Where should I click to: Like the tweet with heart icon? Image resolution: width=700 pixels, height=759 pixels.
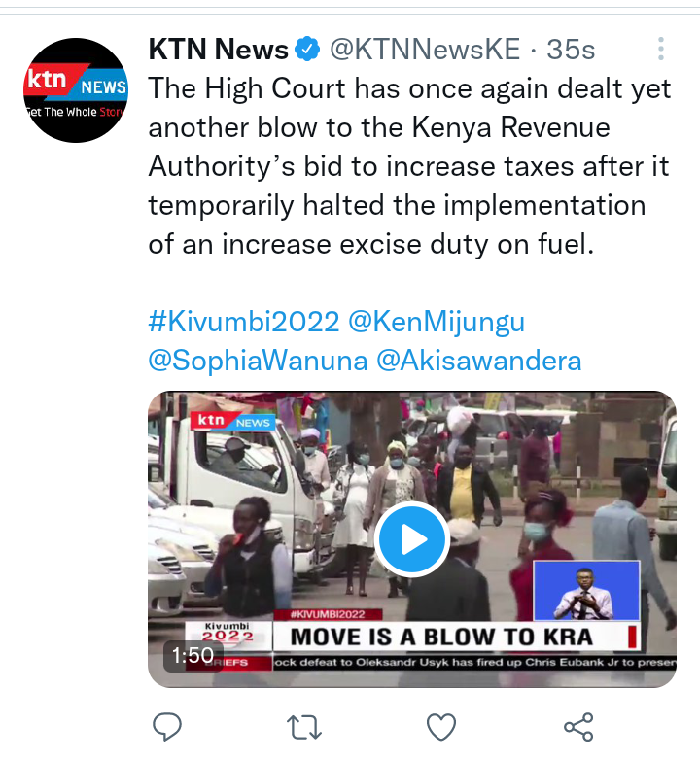point(441,727)
